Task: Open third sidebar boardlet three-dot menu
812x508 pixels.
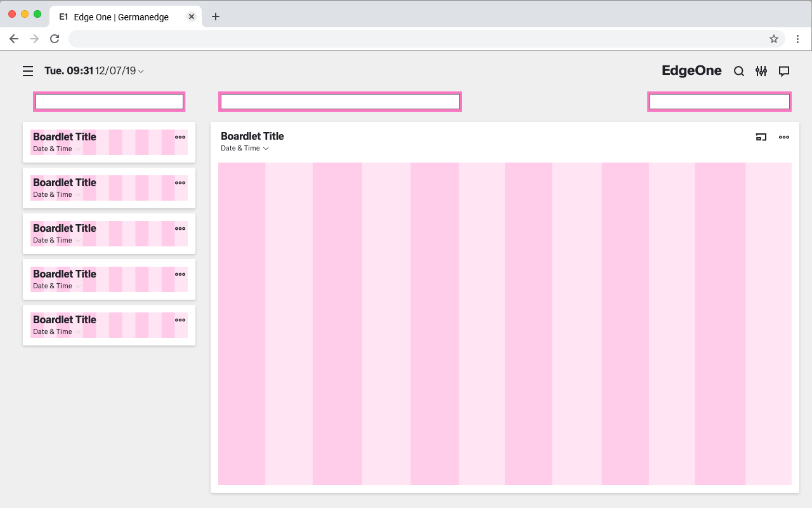Action: coord(180,229)
